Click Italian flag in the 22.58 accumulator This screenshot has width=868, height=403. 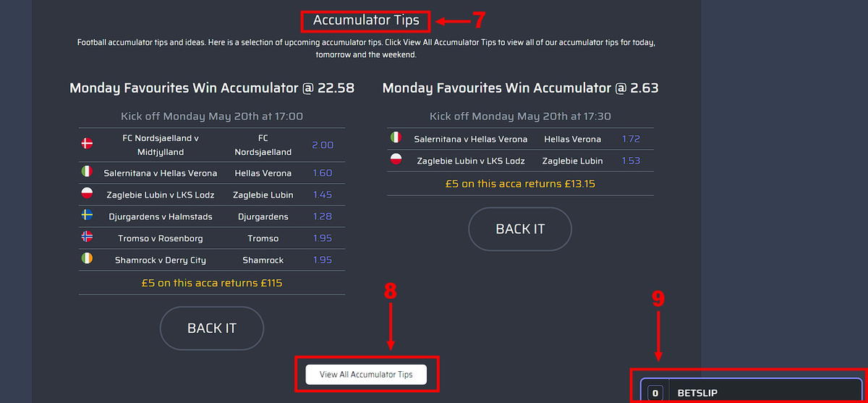coord(87,173)
